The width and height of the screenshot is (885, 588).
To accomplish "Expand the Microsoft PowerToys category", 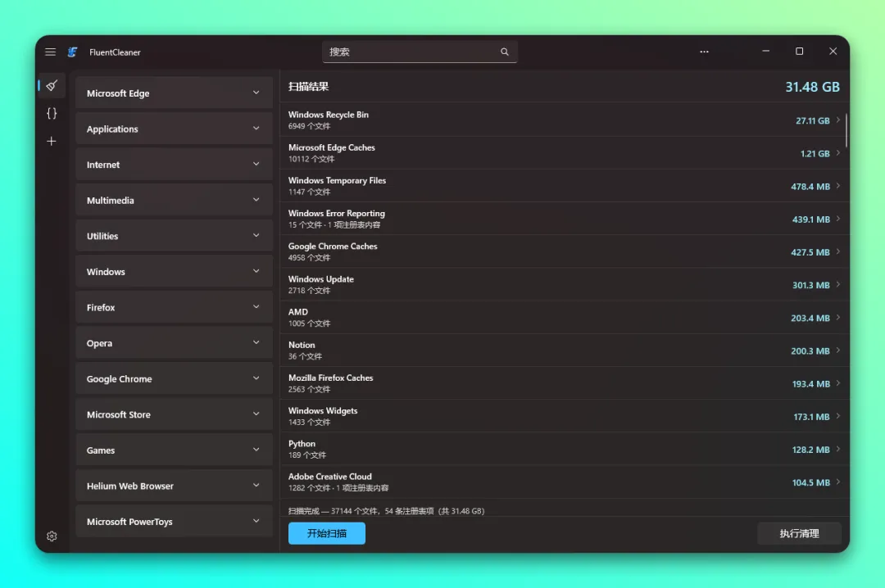I will click(x=174, y=522).
